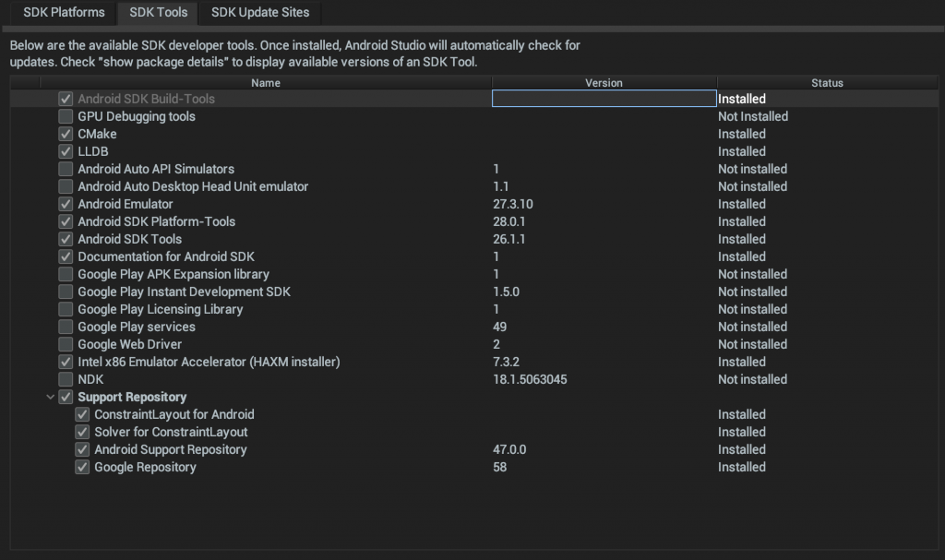Select the empty version cell of Build-Tools
The height and width of the screenshot is (560, 945).
click(x=604, y=99)
